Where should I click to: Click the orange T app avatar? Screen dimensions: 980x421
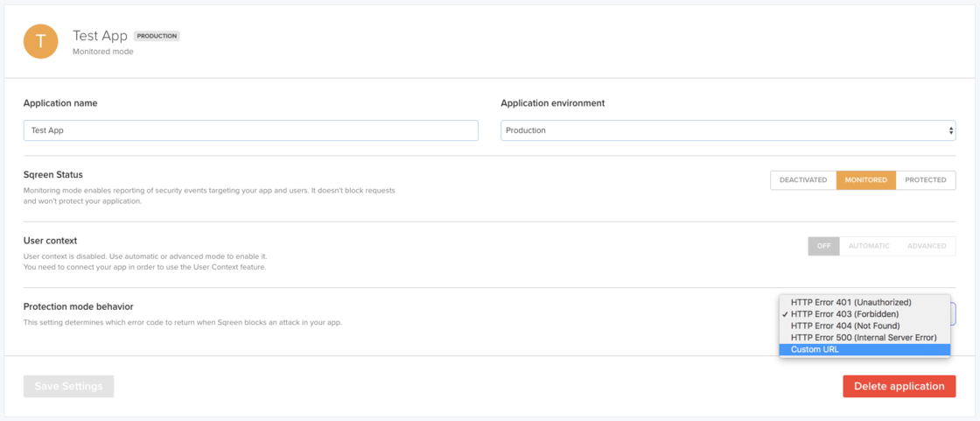coord(40,42)
